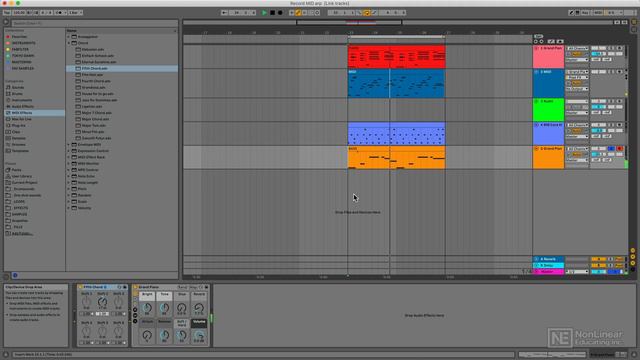Expand the Expression Control folder

pyautogui.click(x=69, y=151)
